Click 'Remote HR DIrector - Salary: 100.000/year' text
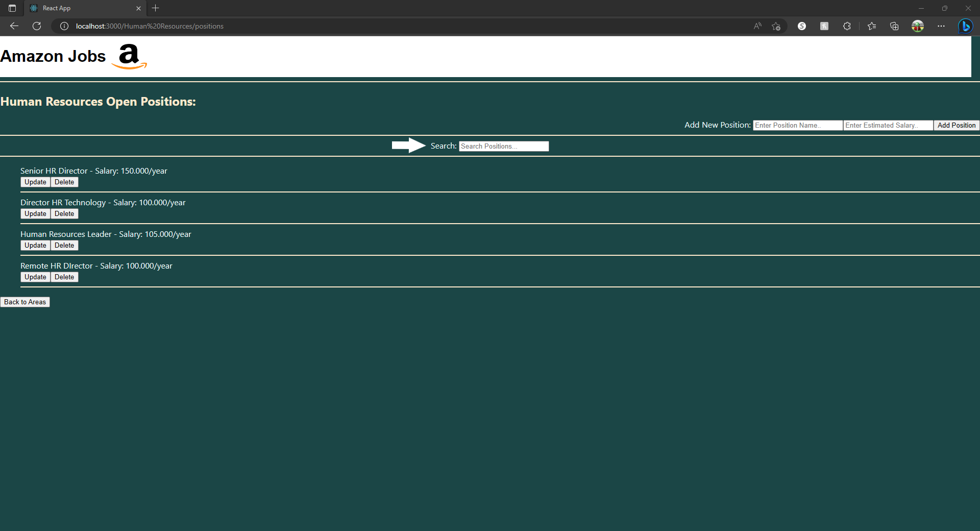980x531 pixels. tap(96, 266)
